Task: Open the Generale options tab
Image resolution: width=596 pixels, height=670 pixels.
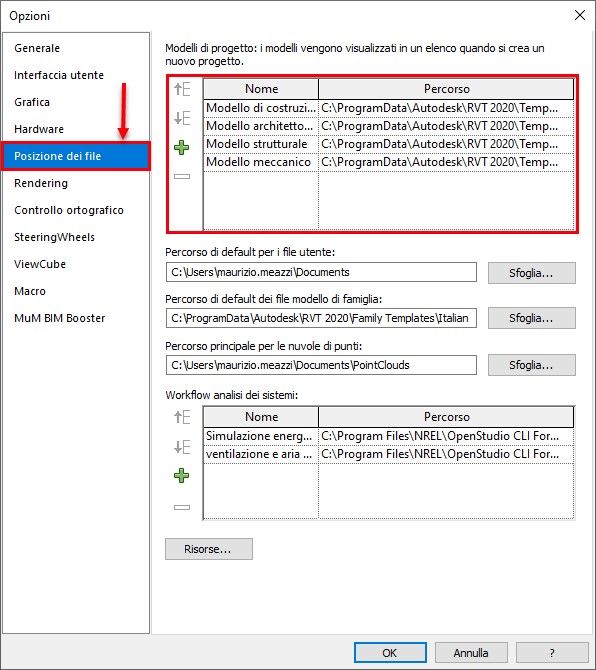Action: tap(37, 48)
